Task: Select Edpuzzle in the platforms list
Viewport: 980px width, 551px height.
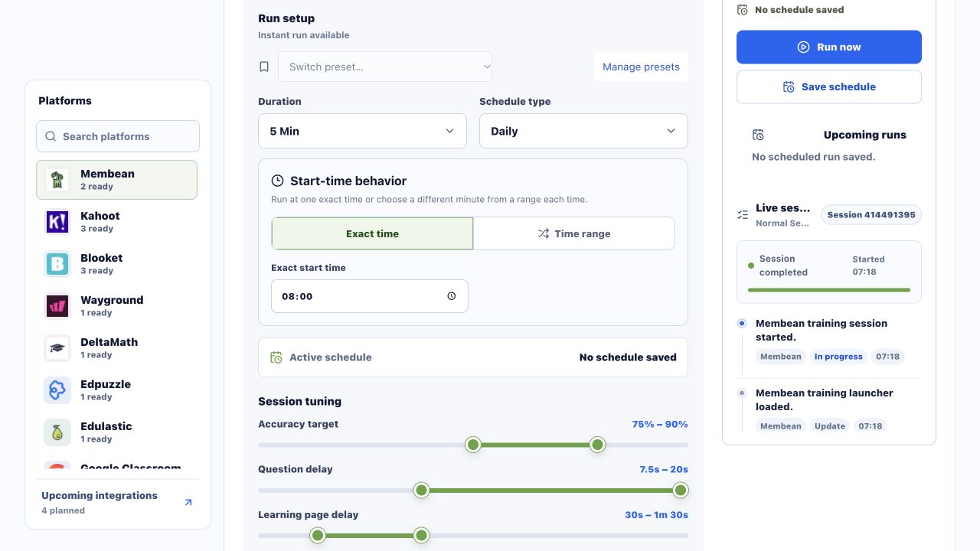Action: click(x=116, y=390)
